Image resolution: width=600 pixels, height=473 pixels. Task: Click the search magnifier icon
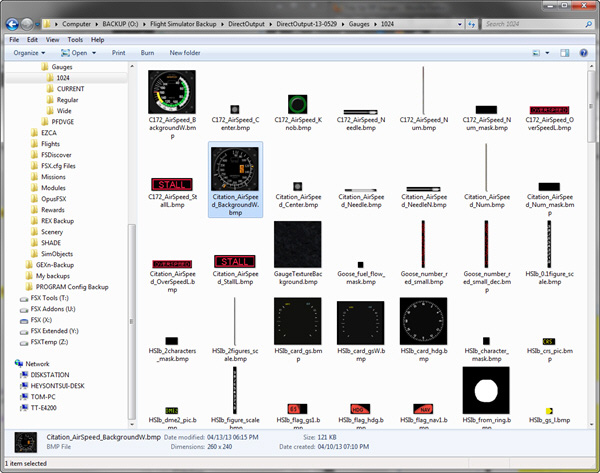[x=588, y=24]
